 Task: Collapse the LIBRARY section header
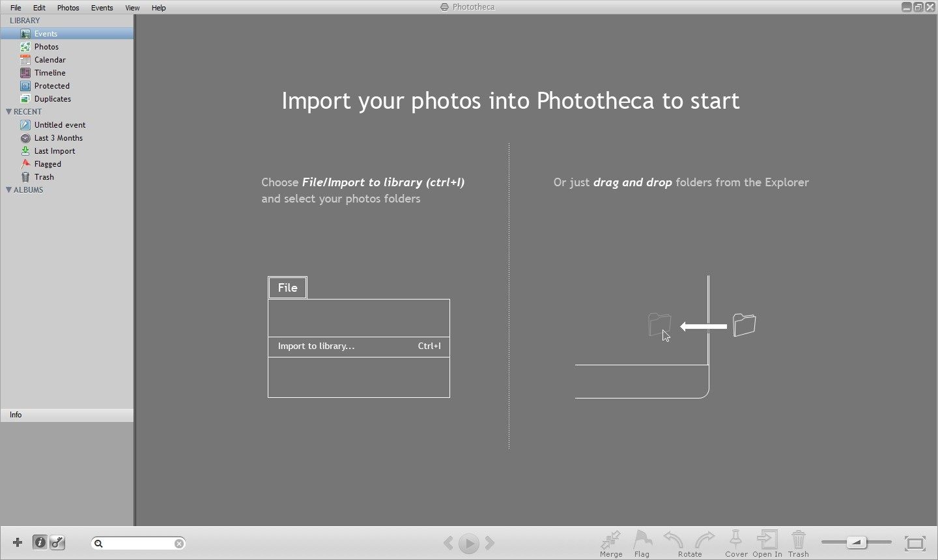[25, 21]
